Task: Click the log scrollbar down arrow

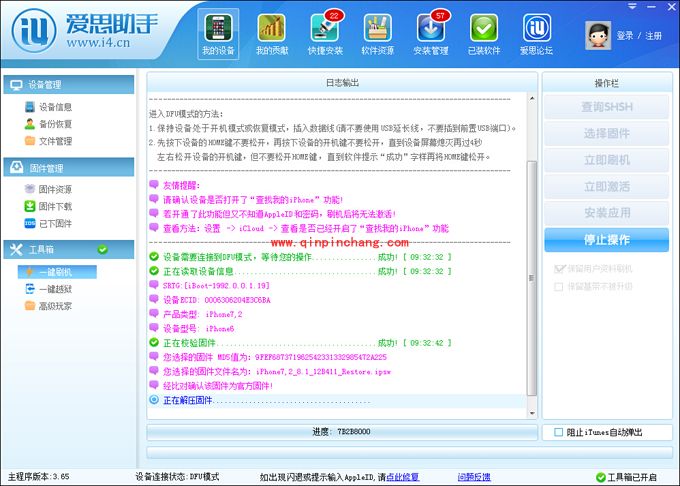Action: point(532,413)
